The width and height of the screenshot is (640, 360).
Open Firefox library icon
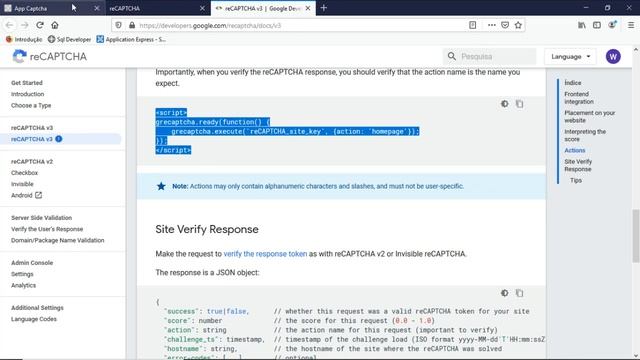point(582,25)
